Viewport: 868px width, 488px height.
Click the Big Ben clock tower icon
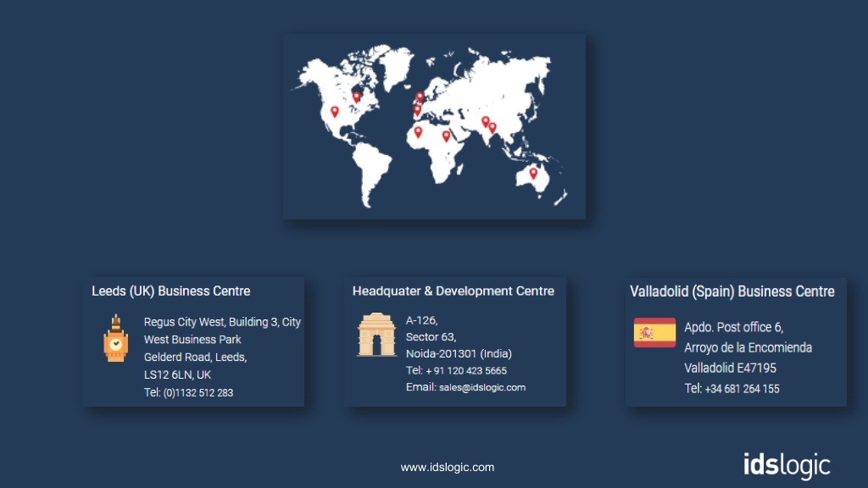coord(115,338)
